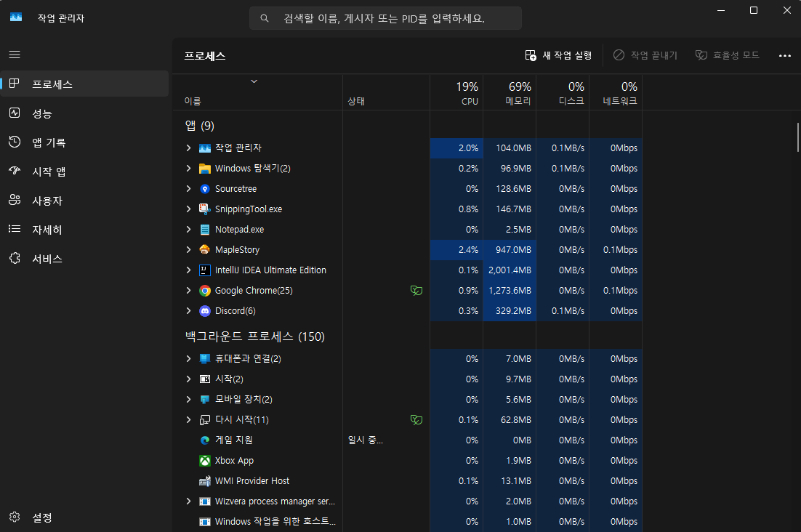The height and width of the screenshot is (532, 801).
Task: Switch to the 앱 기록 tab
Action: [x=85, y=142]
